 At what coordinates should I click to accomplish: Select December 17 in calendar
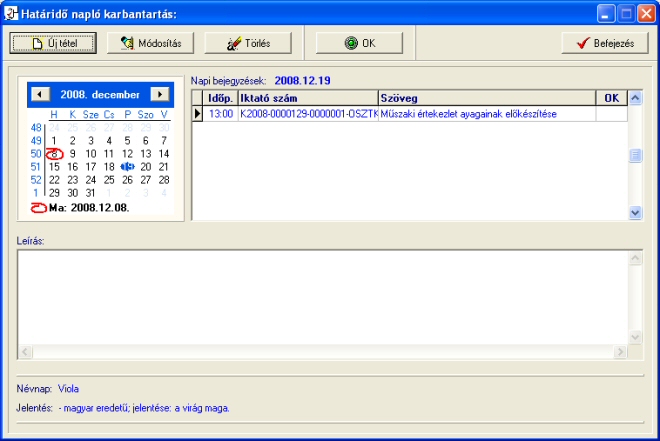tap(90, 167)
